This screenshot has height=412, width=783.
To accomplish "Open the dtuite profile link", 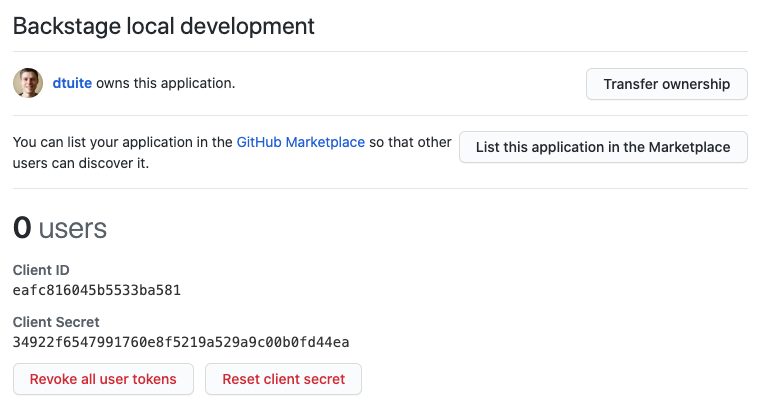I will pos(72,83).
